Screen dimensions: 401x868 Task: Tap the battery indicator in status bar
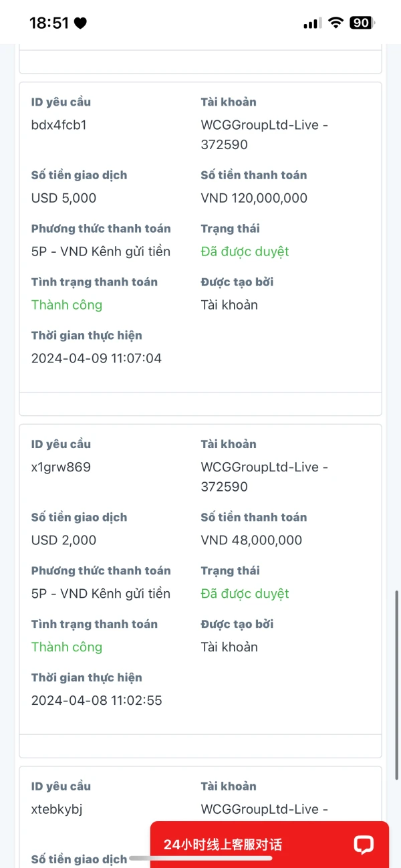pyautogui.click(x=362, y=23)
